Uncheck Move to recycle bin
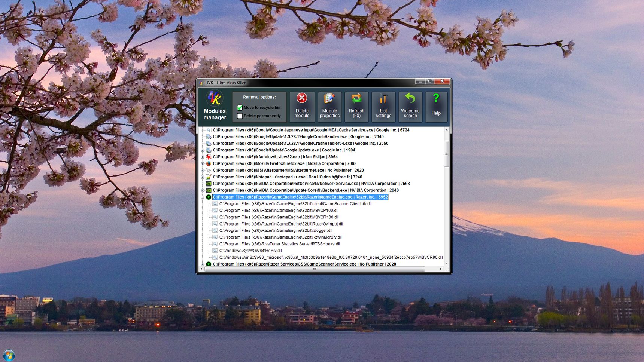The image size is (644, 362). (240, 108)
